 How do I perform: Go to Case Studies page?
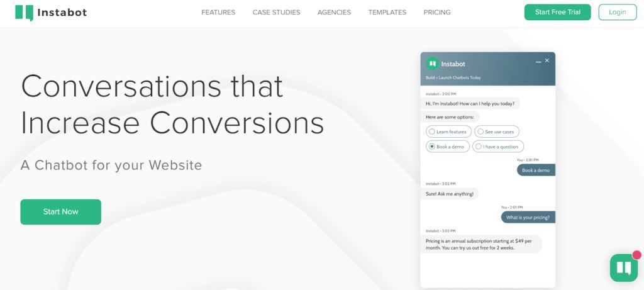point(276,12)
